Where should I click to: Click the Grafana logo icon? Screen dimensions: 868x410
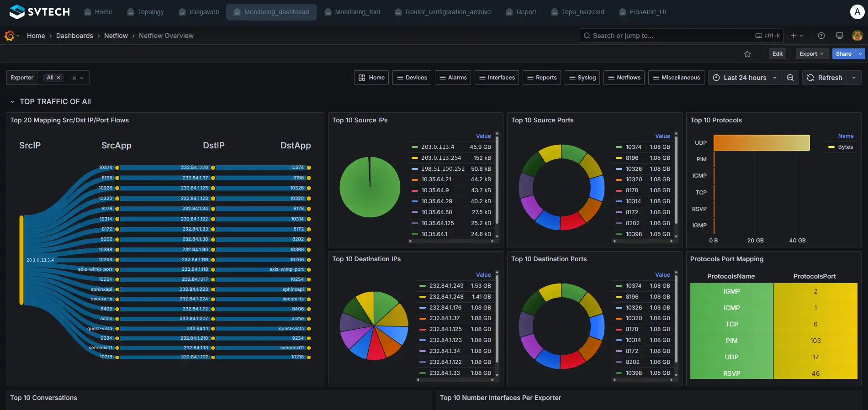coord(9,36)
